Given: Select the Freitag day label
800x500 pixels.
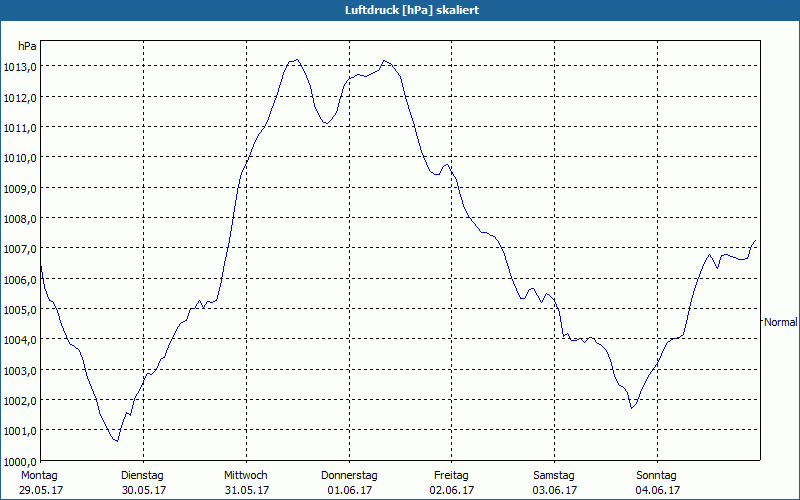Looking at the screenshot, I should 452,476.
